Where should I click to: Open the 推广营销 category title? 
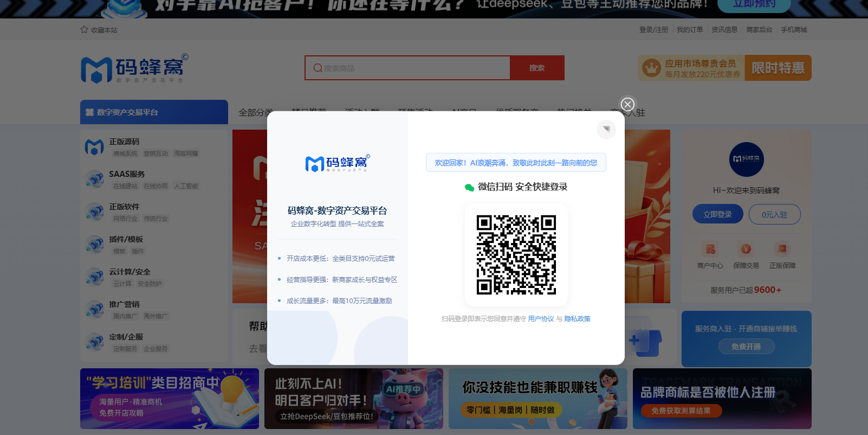(124, 304)
